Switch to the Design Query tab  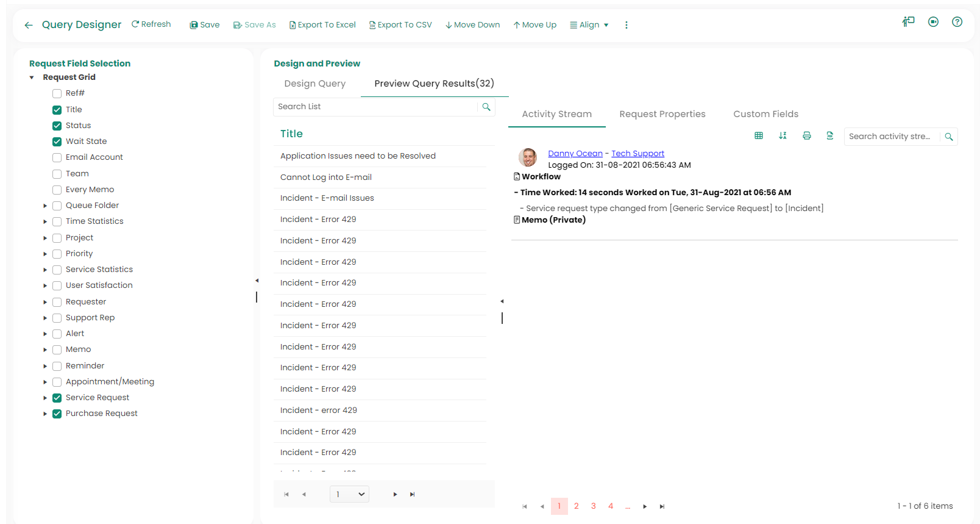tap(314, 84)
